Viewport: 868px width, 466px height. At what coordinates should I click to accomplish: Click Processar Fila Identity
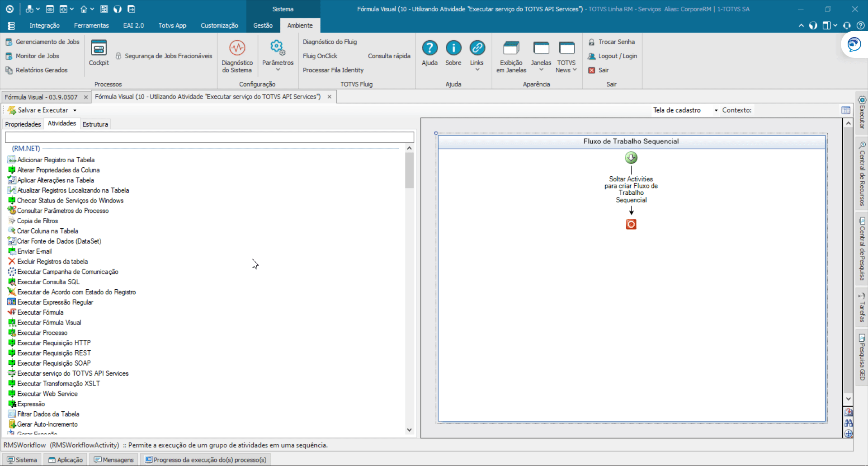click(333, 70)
